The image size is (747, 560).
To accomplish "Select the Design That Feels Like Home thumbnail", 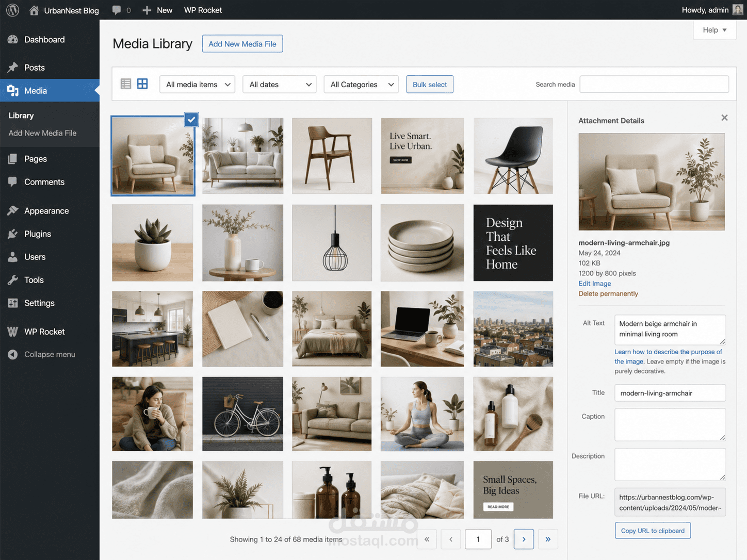I will pyautogui.click(x=513, y=243).
